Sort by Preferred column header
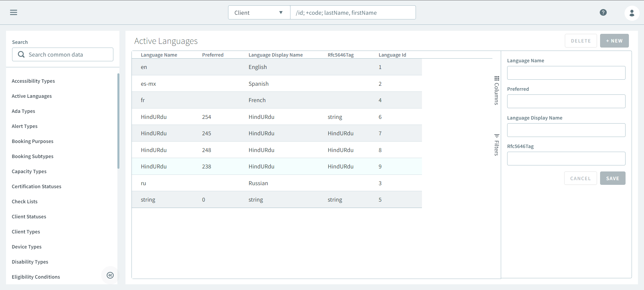644x290 pixels. [213, 55]
